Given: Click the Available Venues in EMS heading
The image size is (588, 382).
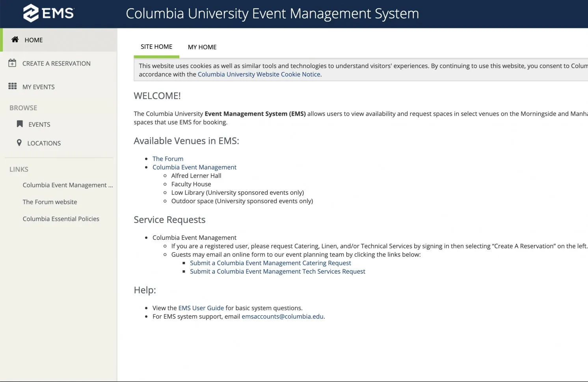Looking at the screenshot, I should pos(186,141).
